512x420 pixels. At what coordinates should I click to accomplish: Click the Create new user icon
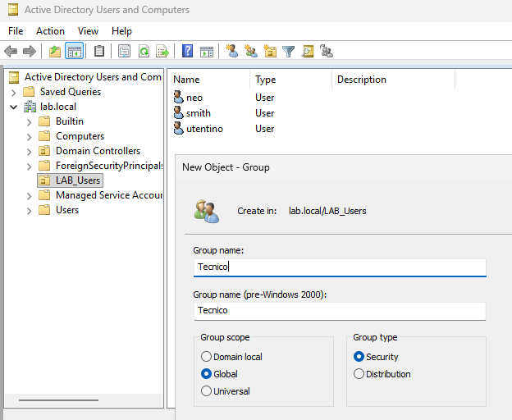232,51
